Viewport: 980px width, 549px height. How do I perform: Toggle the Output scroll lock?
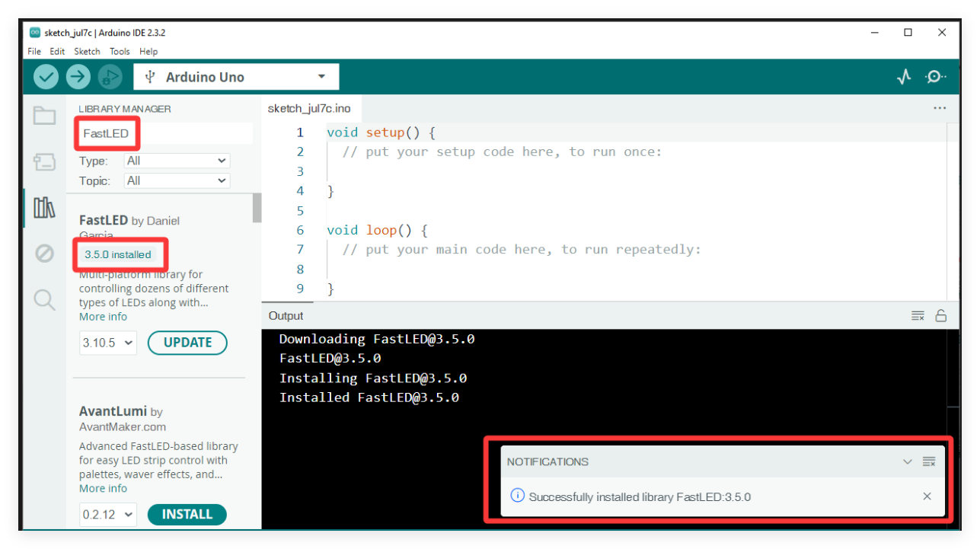point(941,316)
